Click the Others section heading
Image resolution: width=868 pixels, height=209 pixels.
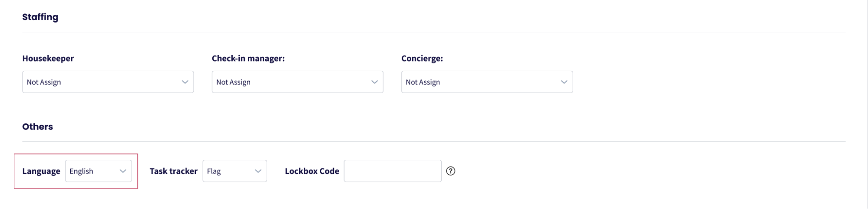(38, 127)
